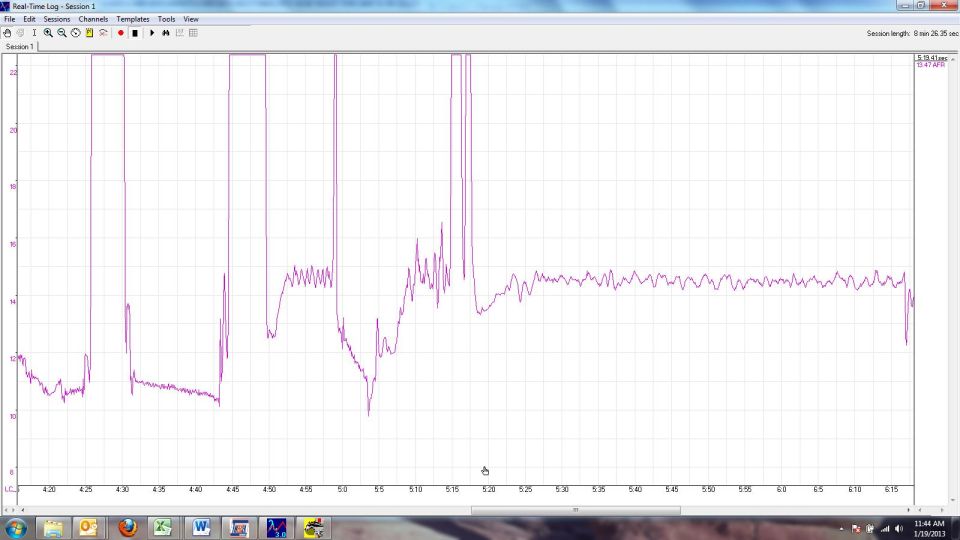Viewport: 960px width, 540px height.
Task: Click the 22 value on AFR axis
Action: (13, 72)
